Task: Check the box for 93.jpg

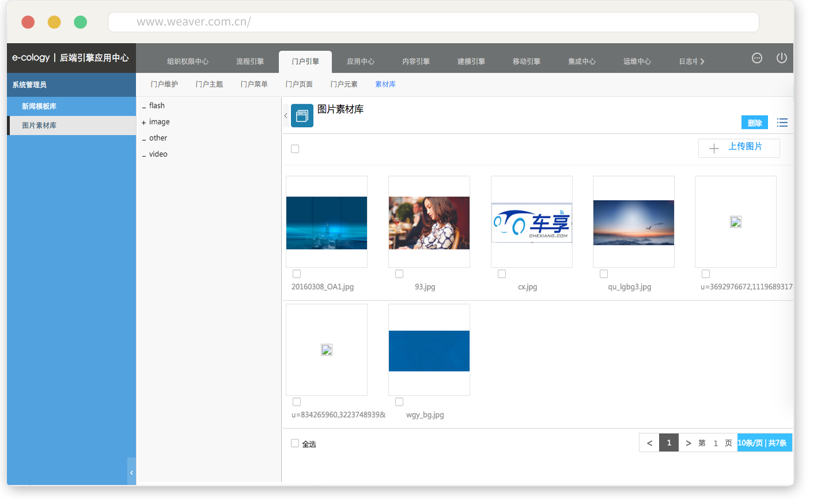Action: click(399, 274)
